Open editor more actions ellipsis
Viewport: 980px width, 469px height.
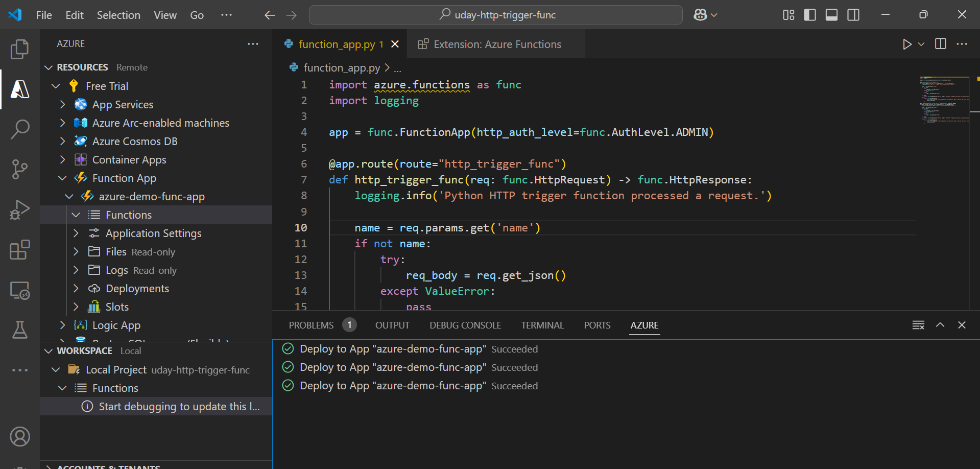tap(962, 44)
